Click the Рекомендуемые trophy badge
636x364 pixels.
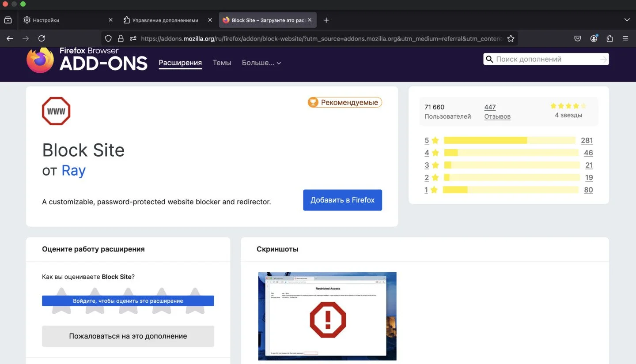[345, 102]
